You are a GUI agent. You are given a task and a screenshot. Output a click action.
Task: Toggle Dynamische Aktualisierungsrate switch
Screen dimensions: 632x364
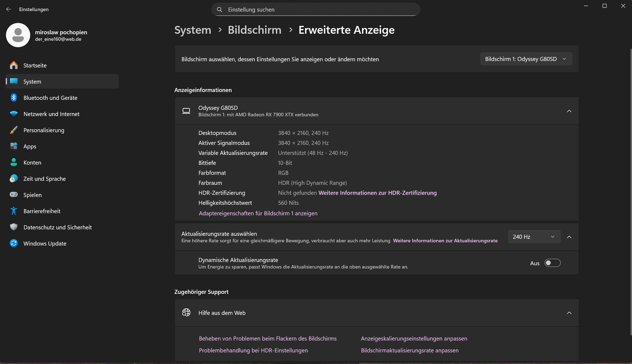pos(552,263)
